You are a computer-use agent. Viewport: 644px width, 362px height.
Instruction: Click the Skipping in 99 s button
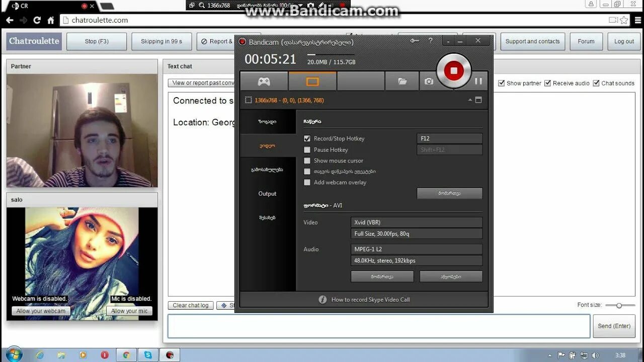162,41
